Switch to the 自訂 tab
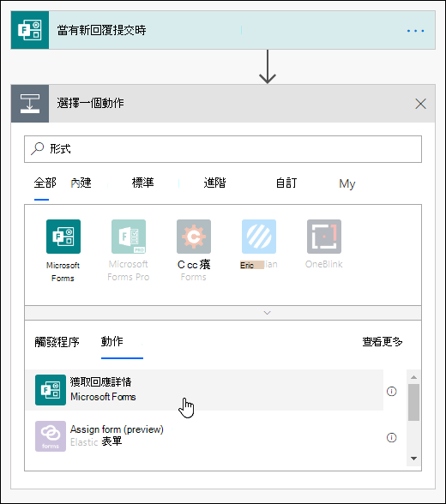 click(x=286, y=183)
